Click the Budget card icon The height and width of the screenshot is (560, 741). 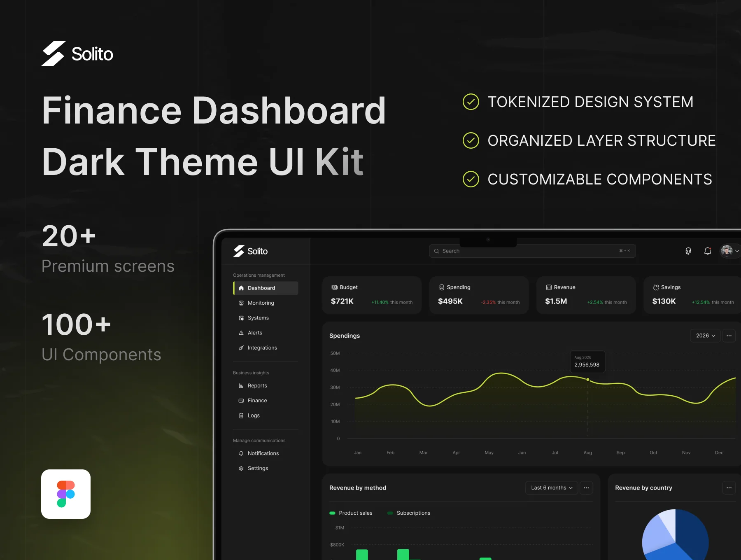tap(334, 287)
